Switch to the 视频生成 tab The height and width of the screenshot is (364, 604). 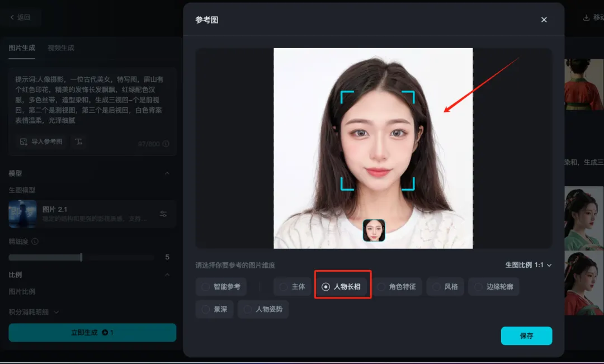(60, 48)
